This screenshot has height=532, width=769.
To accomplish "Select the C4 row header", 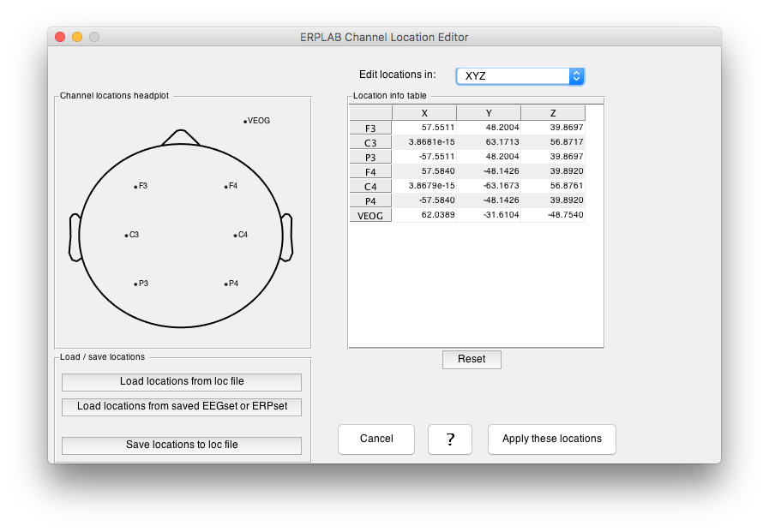I will pyautogui.click(x=370, y=186).
